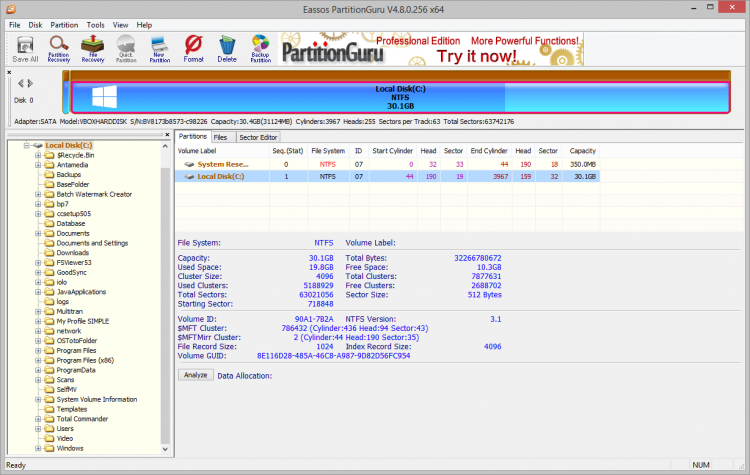Screen dimensions: 750x475
Task: Select the System Reserved partition row
Action: click(x=387, y=164)
